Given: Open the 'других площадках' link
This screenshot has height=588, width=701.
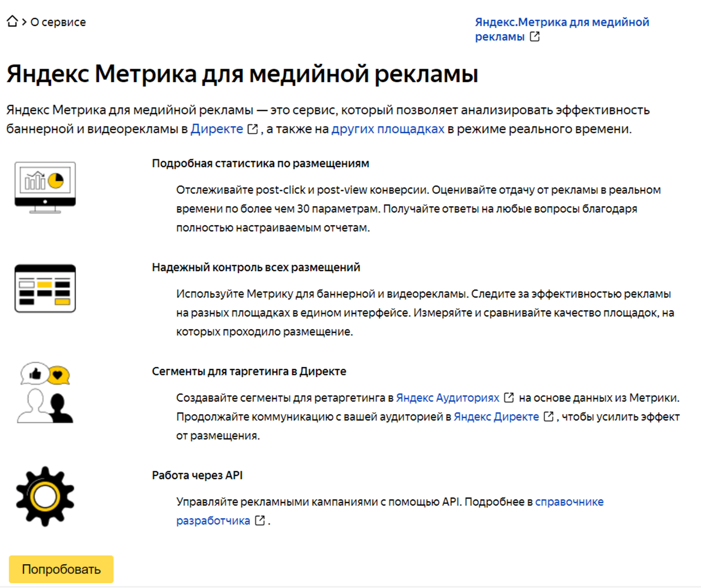Looking at the screenshot, I should pyautogui.click(x=388, y=129).
